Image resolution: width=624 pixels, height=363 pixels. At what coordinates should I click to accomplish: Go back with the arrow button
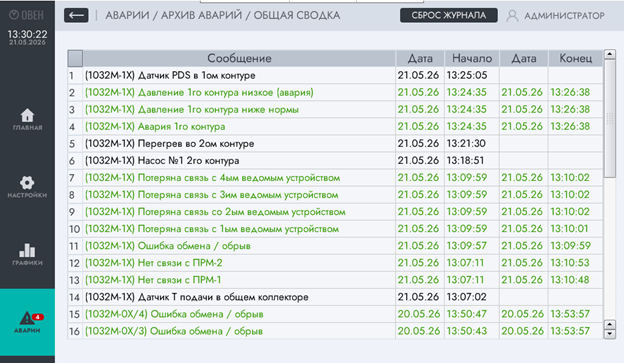pos(76,16)
